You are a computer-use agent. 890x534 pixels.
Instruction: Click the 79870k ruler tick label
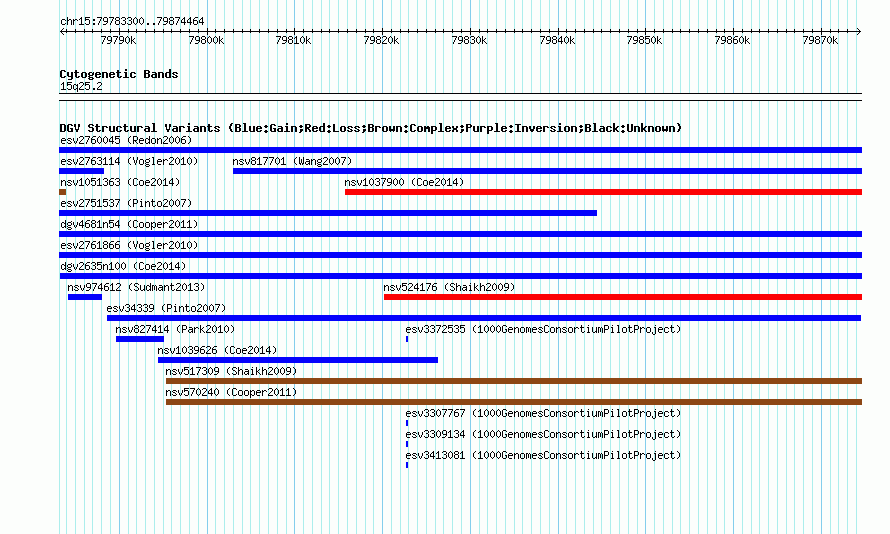[820, 40]
